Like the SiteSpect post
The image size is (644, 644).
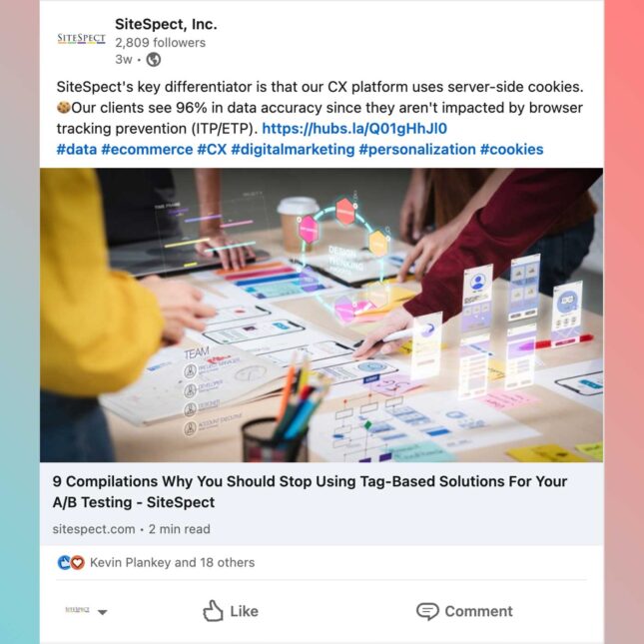tap(231, 611)
